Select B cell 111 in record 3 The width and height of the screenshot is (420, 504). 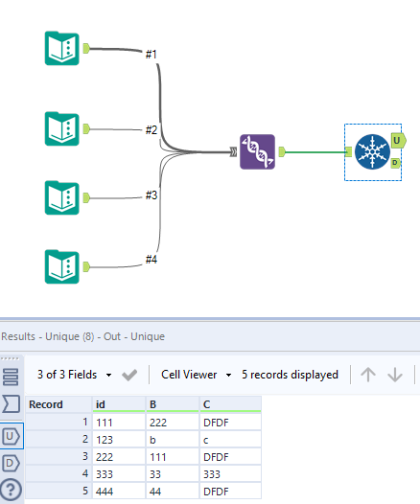coord(173,457)
